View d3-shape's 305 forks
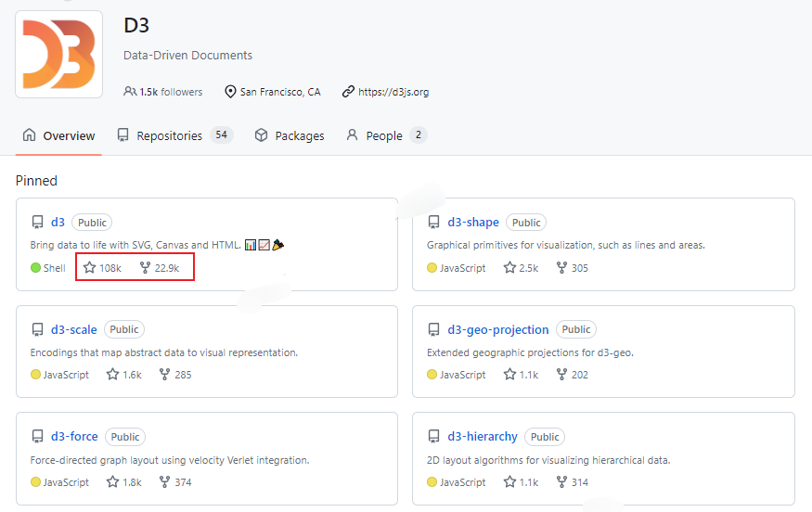 573,268
